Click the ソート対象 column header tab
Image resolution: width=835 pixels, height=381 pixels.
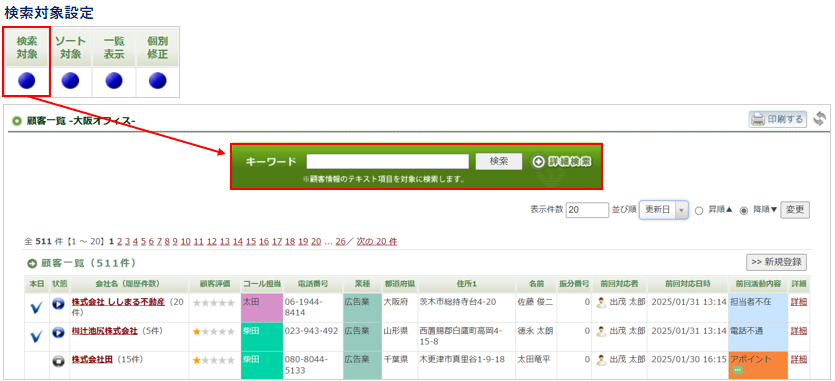tap(70, 48)
